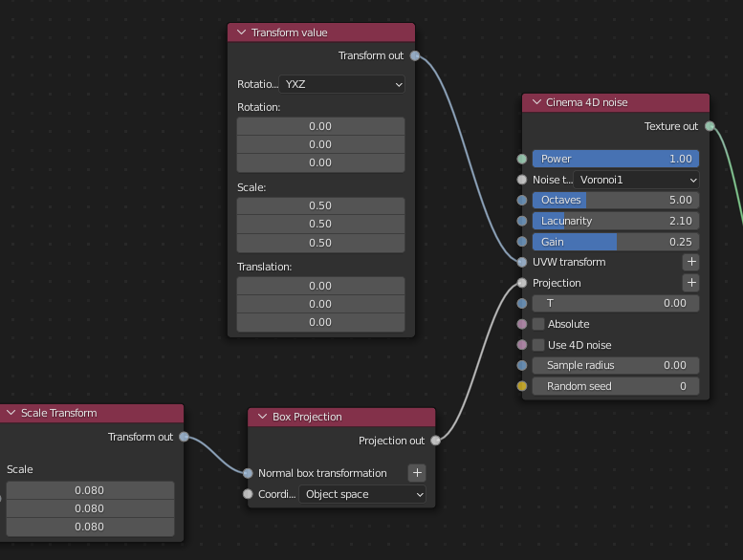Click the first Translation value field
Screen dimensions: 743x560
pyautogui.click(x=320, y=286)
